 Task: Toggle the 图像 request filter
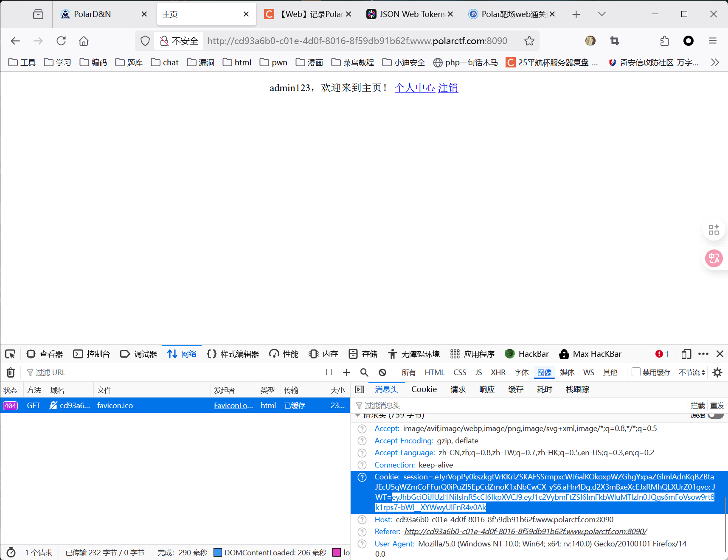544,372
